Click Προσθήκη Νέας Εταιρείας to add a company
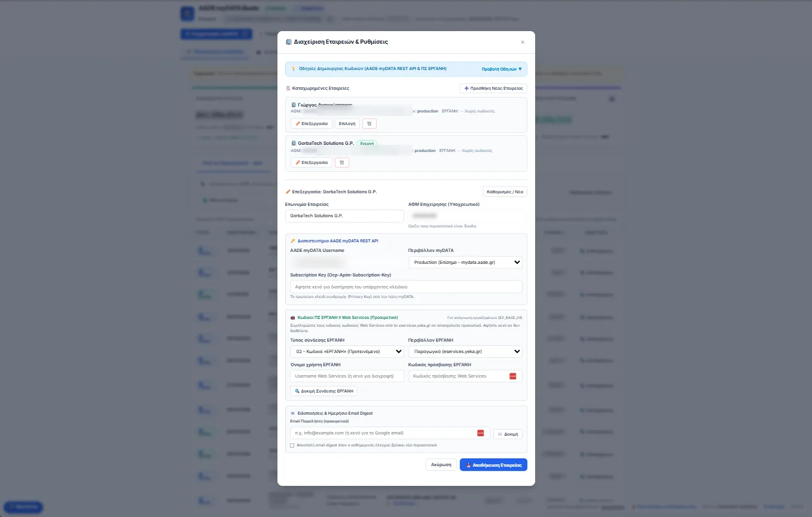 tap(493, 88)
